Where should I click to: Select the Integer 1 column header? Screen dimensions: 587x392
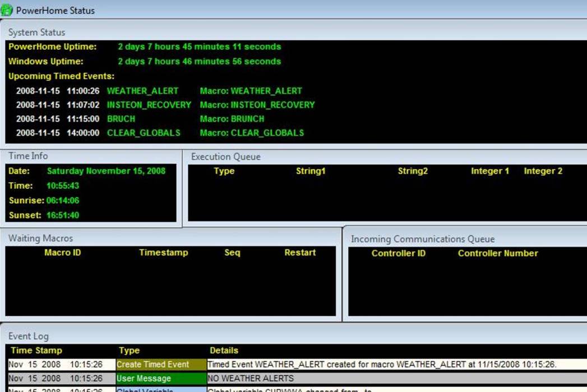pos(490,171)
